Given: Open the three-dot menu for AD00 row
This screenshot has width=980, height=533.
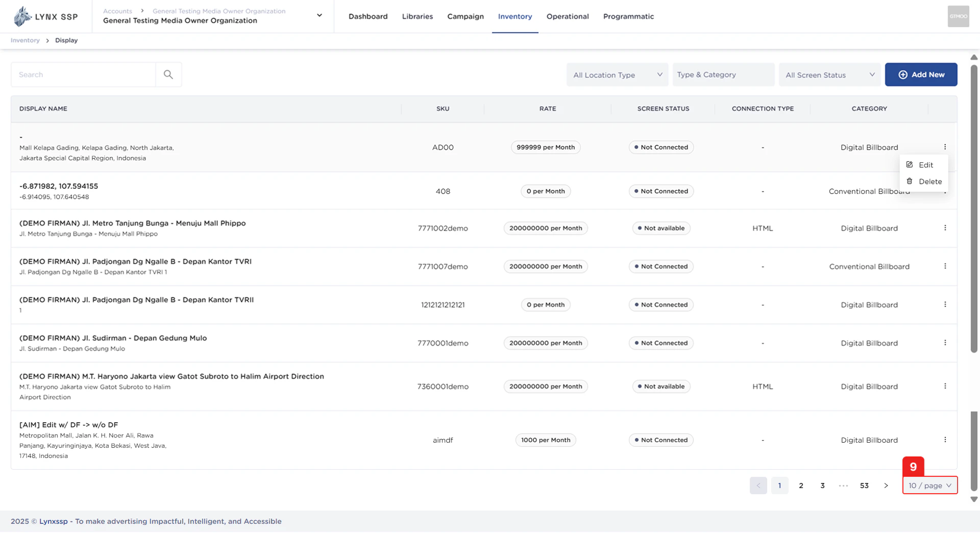Looking at the screenshot, I should [945, 147].
